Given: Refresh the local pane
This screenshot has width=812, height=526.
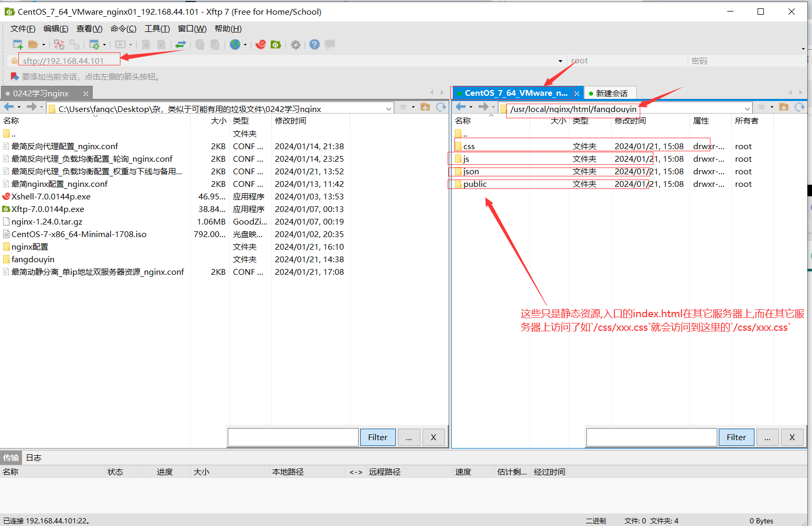Looking at the screenshot, I should (x=441, y=107).
